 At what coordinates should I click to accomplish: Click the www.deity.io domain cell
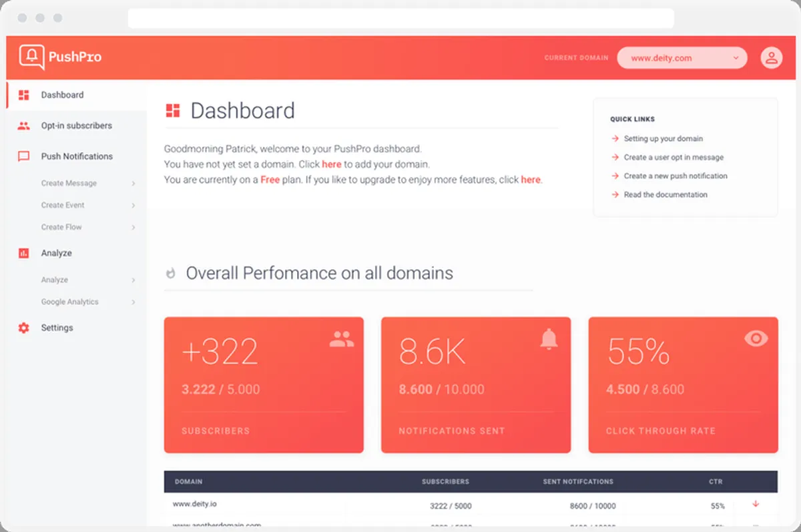(194, 504)
